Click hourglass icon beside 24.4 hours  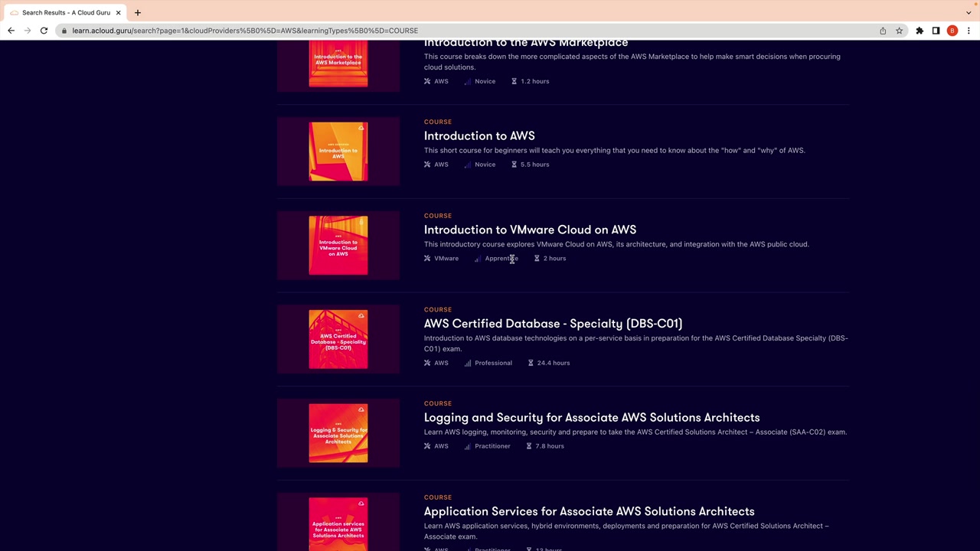(x=530, y=363)
